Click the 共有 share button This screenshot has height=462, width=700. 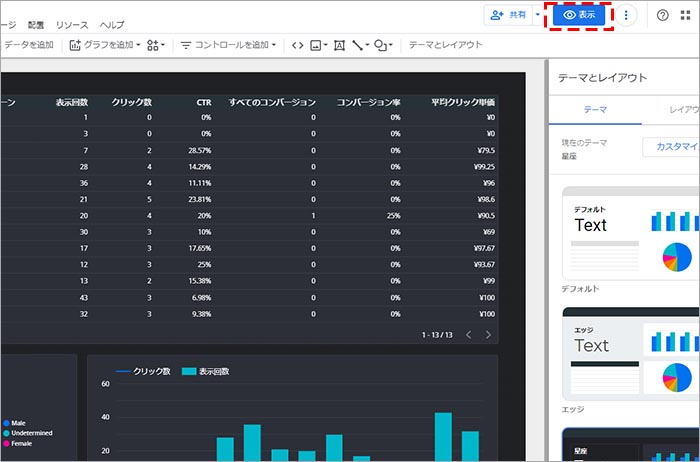point(508,16)
